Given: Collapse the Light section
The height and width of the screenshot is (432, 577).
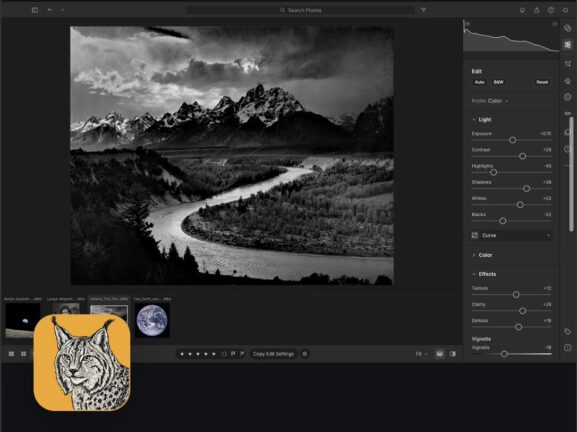Looking at the screenshot, I should coord(474,120).
